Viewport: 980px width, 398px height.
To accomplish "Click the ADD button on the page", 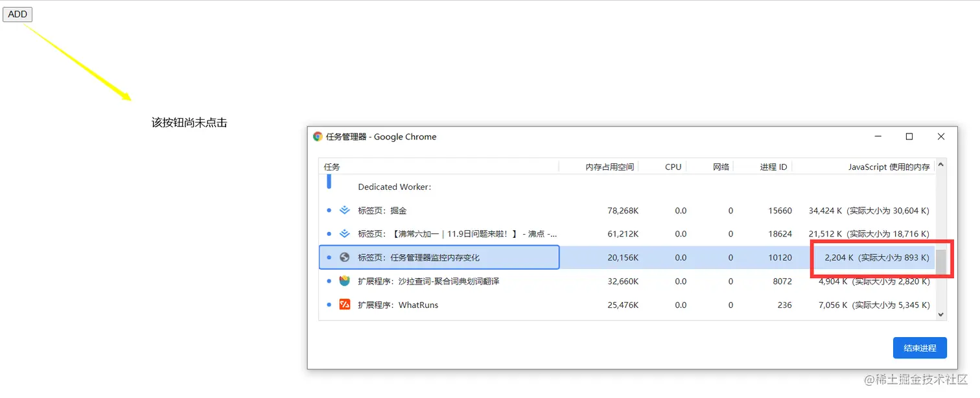I will 17,14.
